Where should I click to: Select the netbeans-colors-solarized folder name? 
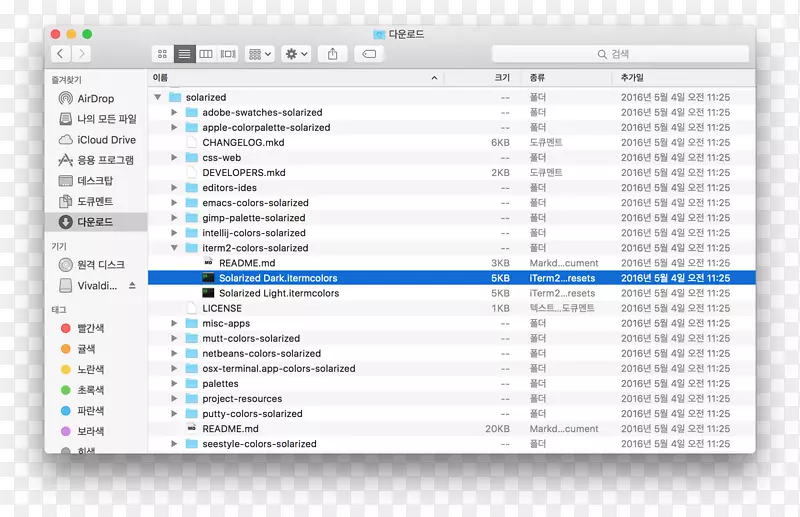click(262, 353)
